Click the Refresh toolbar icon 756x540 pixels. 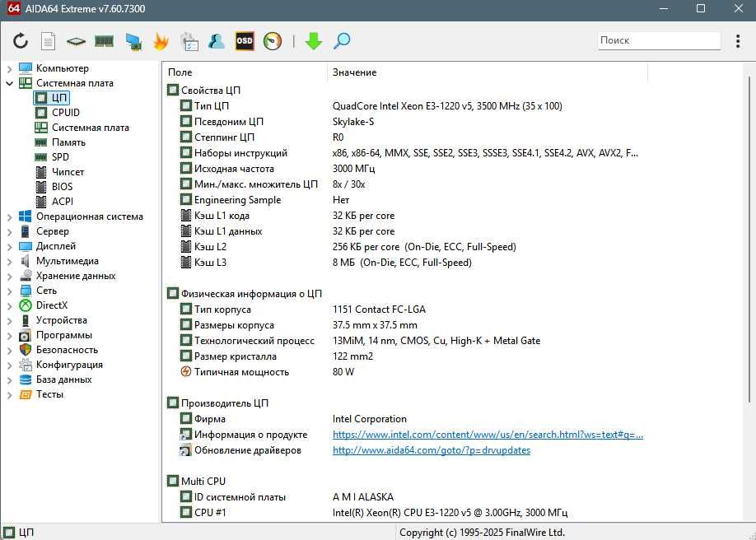click(21, 41)
